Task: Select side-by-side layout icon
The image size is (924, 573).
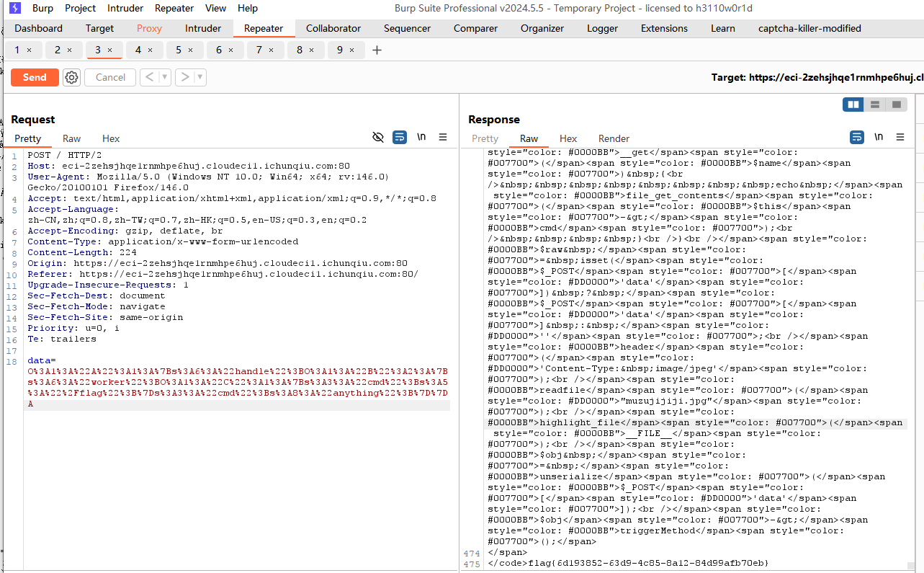Action: tap(853, 105)
